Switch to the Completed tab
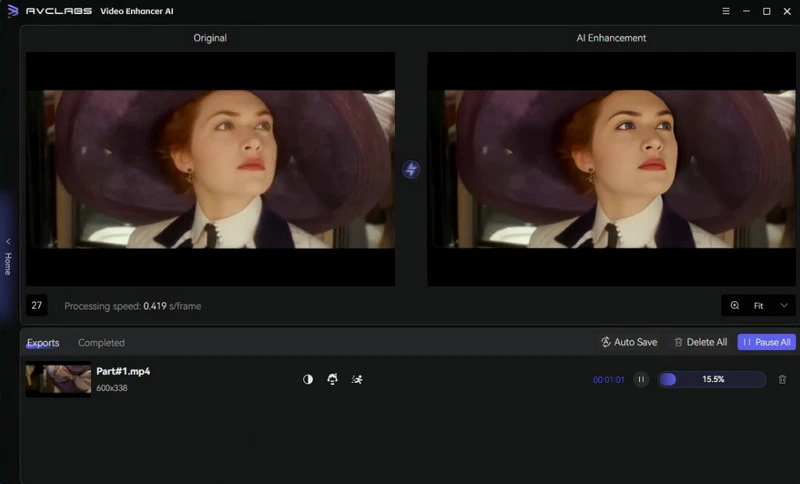This screenshot has width=800, height=484. [101, 343]
